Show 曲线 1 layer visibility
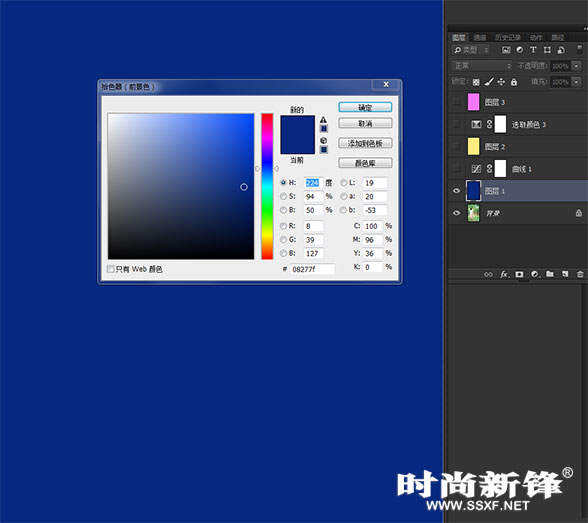 coord(456,169)
